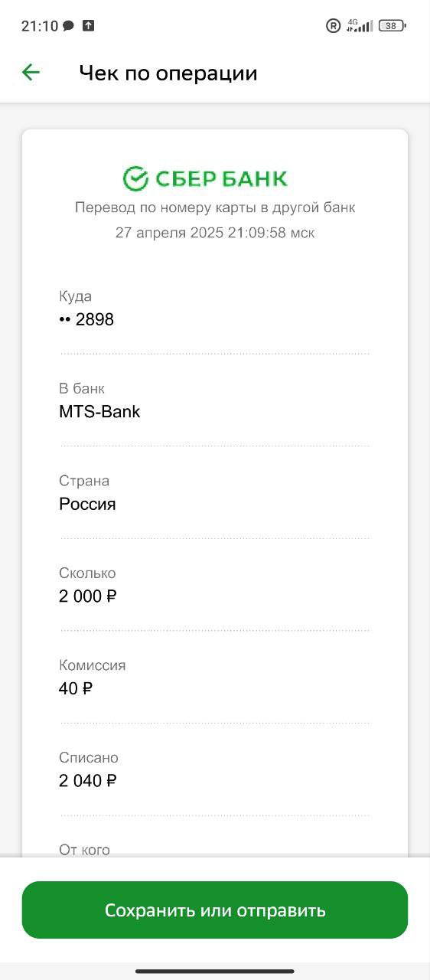Tap the debited total 2 040 ₽
The image size is (430, 980).
click(x=88, y=781)
